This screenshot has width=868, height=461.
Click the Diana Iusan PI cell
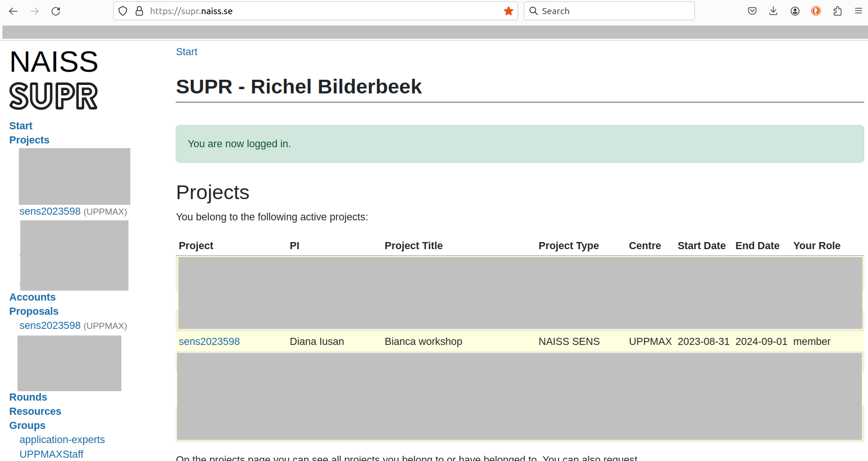(x=317, y=342)
